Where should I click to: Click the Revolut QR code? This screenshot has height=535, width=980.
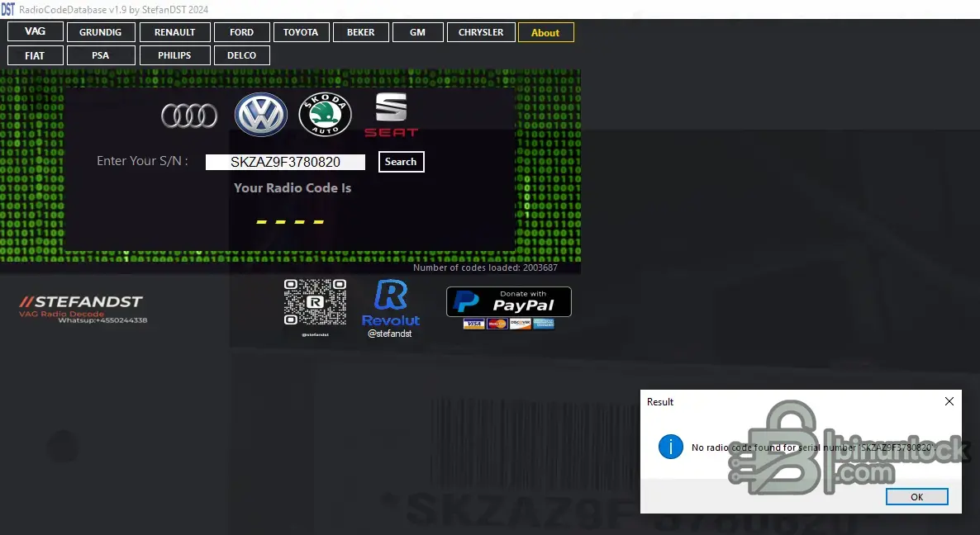(x=315, y=302)
